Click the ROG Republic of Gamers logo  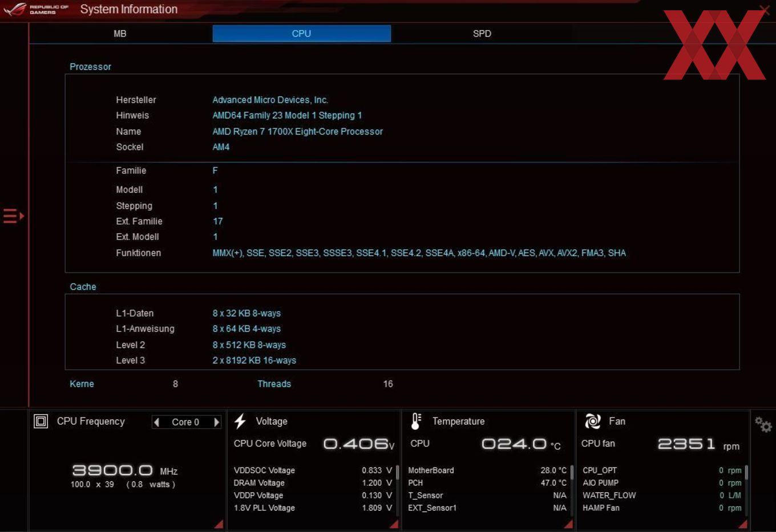click(35, 9)
